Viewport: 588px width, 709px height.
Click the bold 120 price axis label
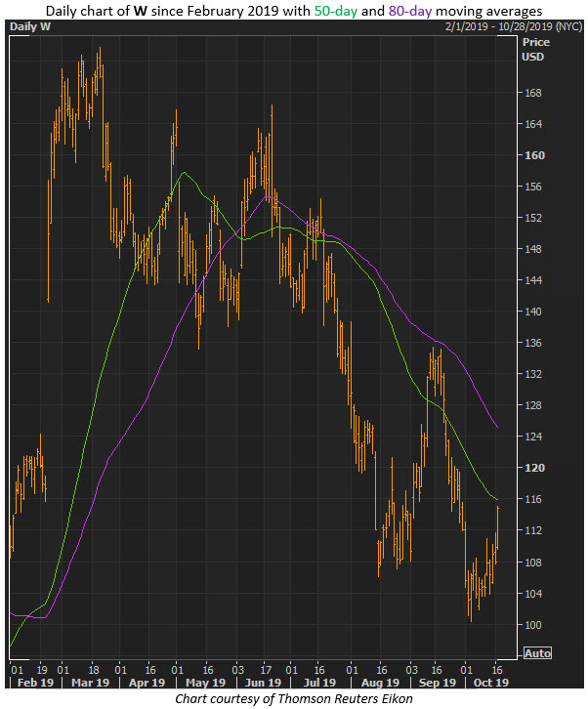(534, 468)
